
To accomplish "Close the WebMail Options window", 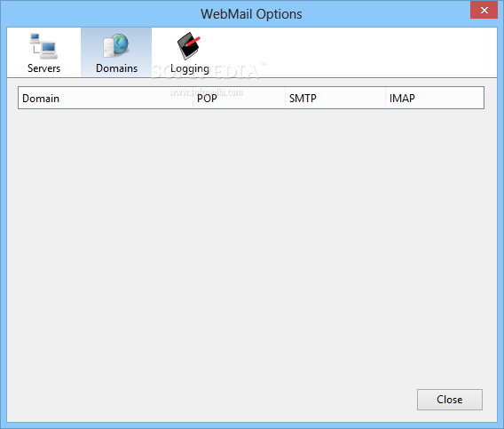I will click(x=484, y=10).
